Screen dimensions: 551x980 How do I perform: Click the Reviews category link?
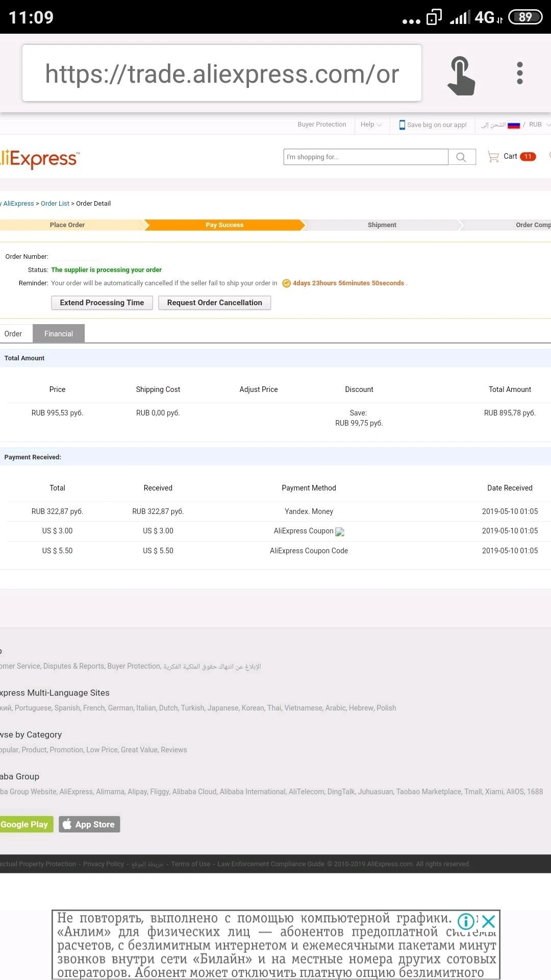[x=174, y=750]
